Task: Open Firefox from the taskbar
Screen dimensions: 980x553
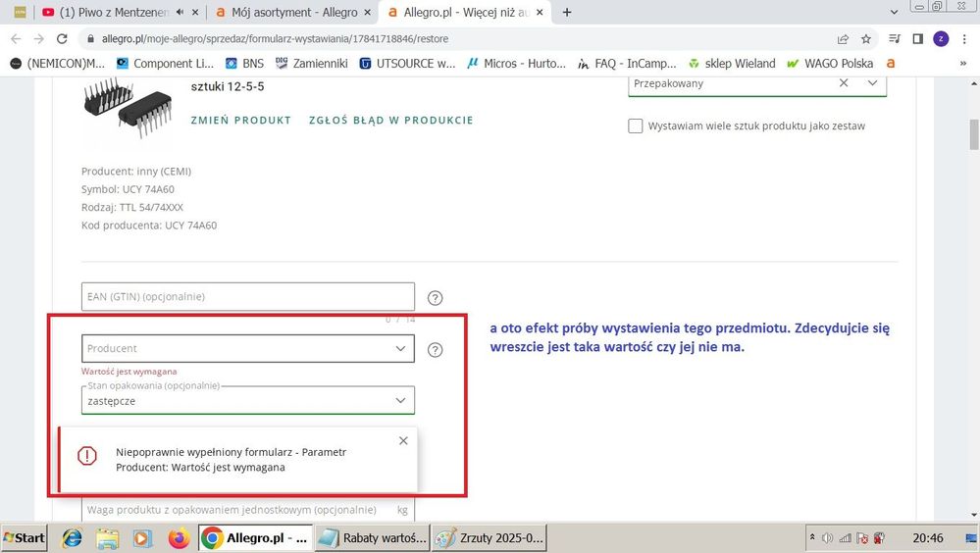Action: (x=178, y=538)
